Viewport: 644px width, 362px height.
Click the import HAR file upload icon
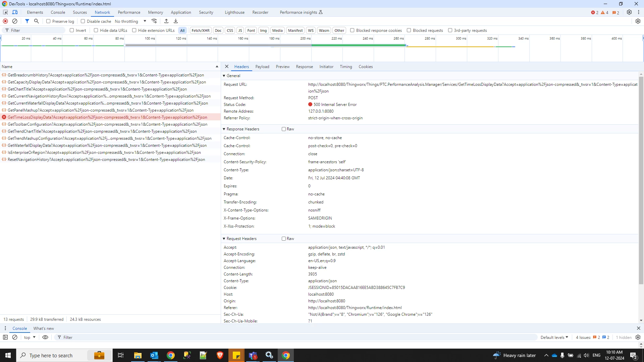point(166,21)
